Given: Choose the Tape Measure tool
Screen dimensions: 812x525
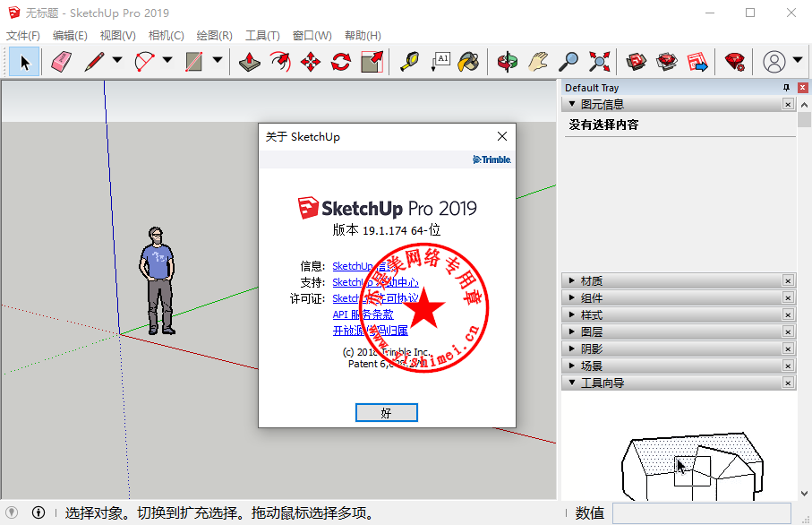Looking at the screenshot, I should (410, 62).
